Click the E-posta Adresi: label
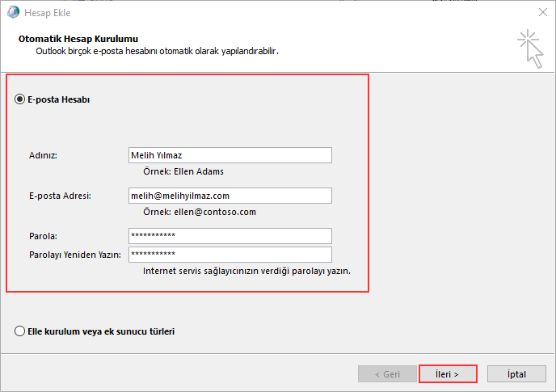556x392 pixels. click(x=60, y=196)
